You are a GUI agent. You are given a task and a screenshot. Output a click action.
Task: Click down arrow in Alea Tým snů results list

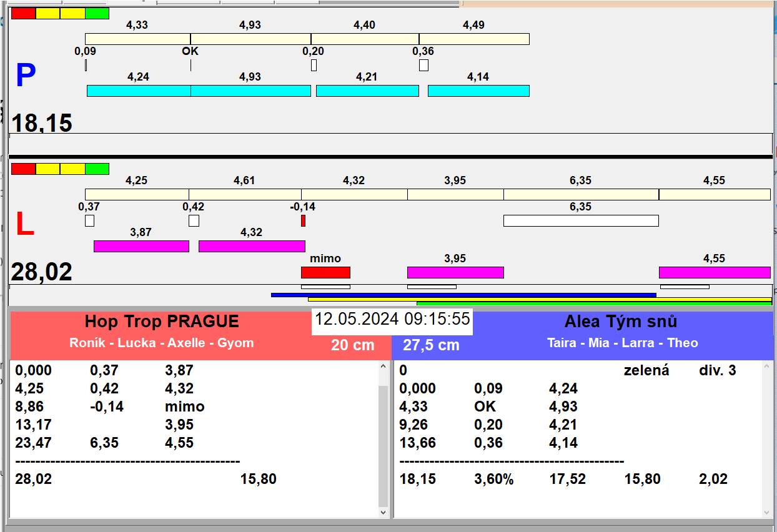pyautogui.click(x=768, y=511)
